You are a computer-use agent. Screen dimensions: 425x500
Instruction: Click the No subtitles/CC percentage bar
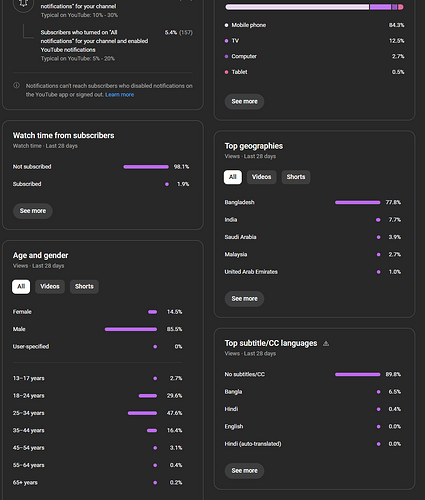[x=357, y=375]
